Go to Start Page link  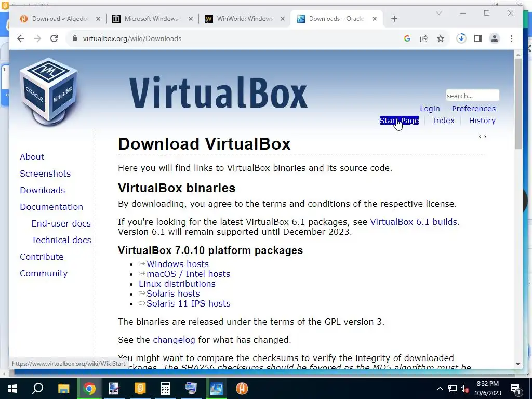(399, 121)
